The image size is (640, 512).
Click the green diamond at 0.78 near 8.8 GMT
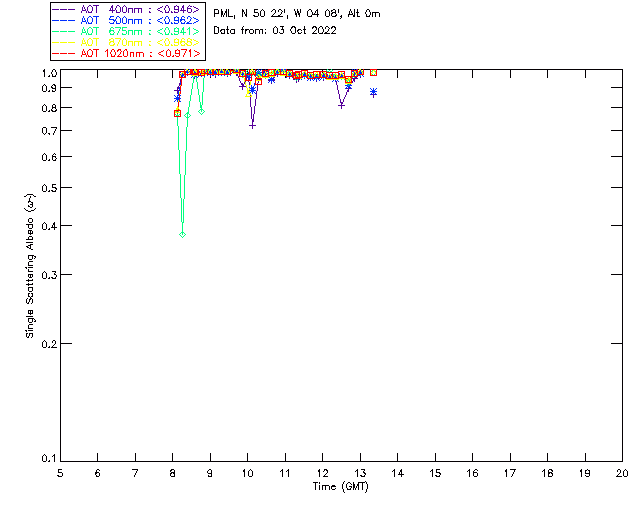[x=201, y=111]
